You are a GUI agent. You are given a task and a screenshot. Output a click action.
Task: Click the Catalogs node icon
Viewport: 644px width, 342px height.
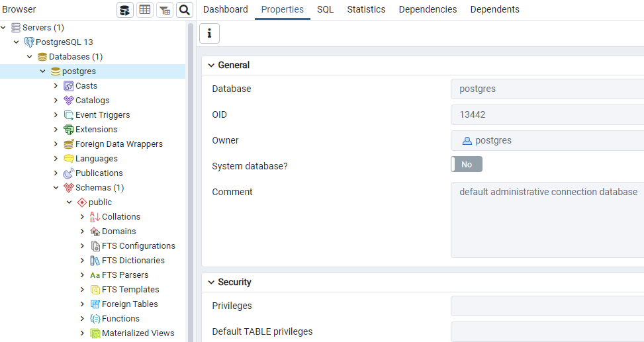[69, 100]
